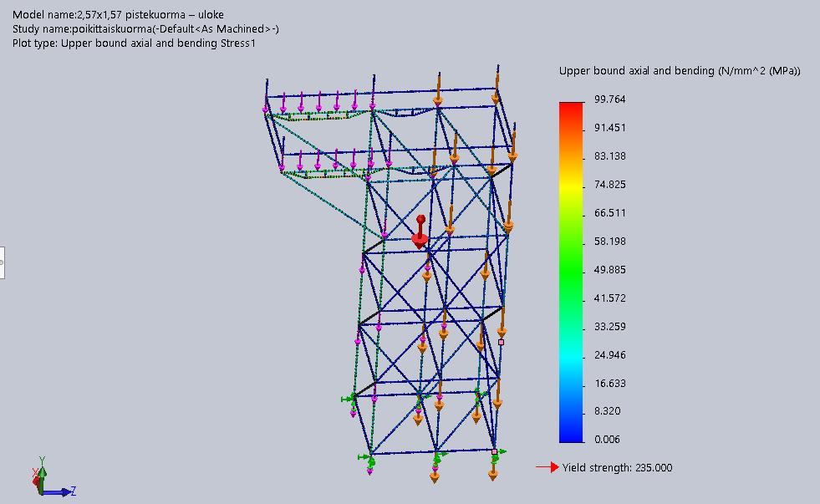
Task: Click the legend value 83.138
Action: tap(609, 155)
